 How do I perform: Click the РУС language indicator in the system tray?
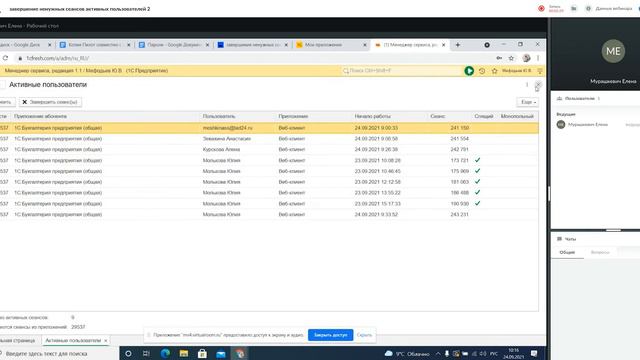coord(493,353)
